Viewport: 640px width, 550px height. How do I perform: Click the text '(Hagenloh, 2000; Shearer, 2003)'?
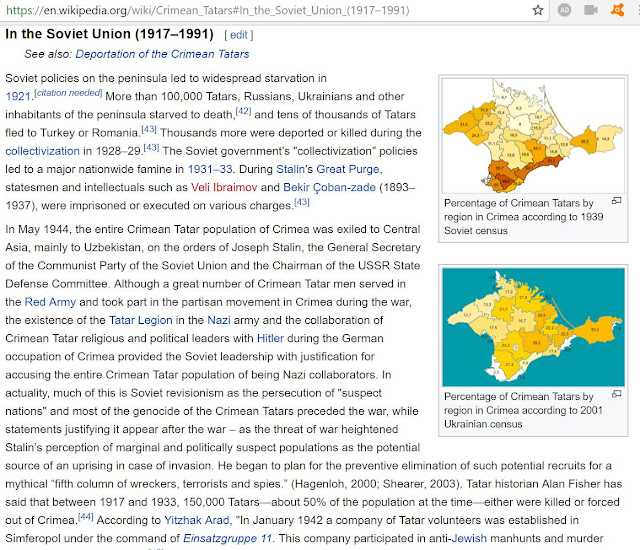click(375, 484)
